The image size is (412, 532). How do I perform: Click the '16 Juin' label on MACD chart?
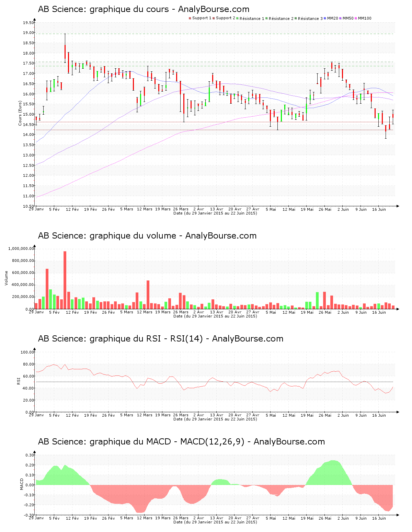[x=379, y=518]
